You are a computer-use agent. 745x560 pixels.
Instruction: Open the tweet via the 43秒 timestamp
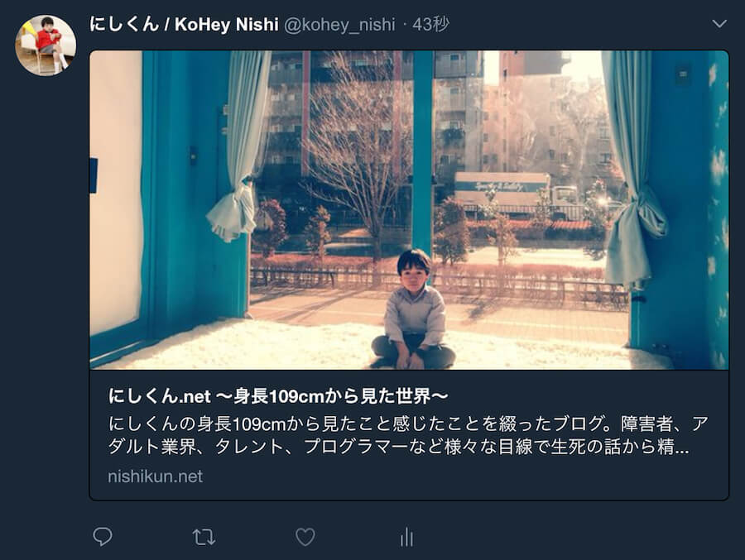430,24
